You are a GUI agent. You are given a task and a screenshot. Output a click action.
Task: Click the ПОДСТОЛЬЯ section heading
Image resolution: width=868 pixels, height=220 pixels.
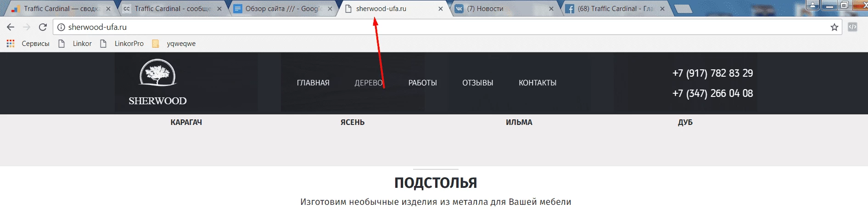(436, 183)
